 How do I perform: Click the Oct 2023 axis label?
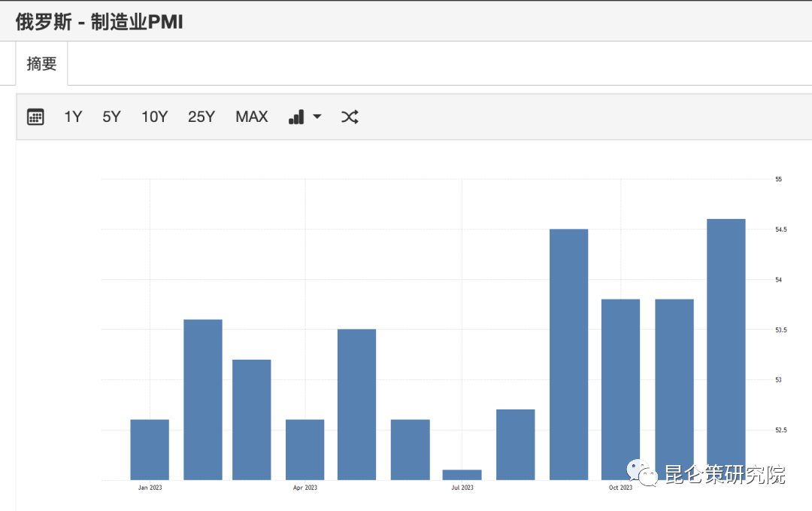[620, 488]
